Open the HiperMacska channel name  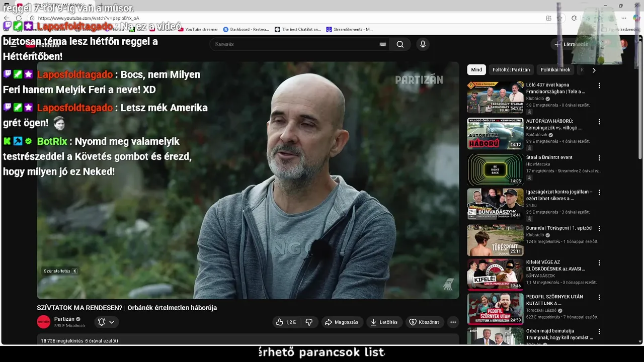pos(538,164)
